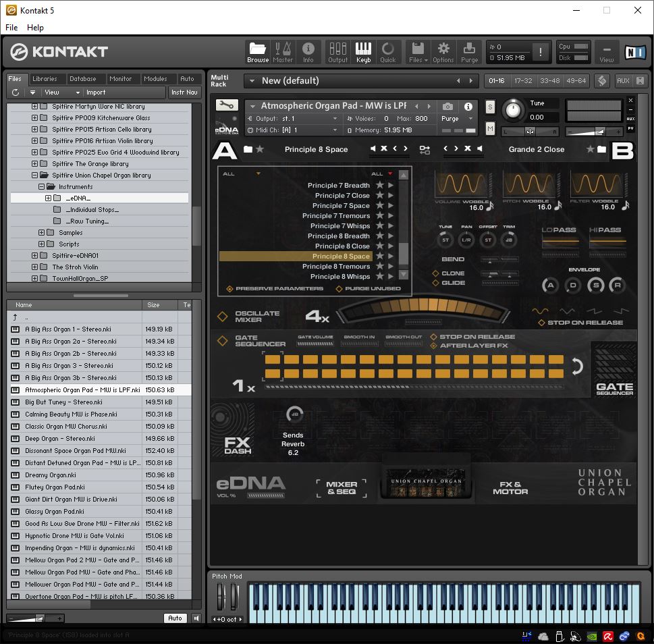Click the star next to Principle 8 Space title

260,149
